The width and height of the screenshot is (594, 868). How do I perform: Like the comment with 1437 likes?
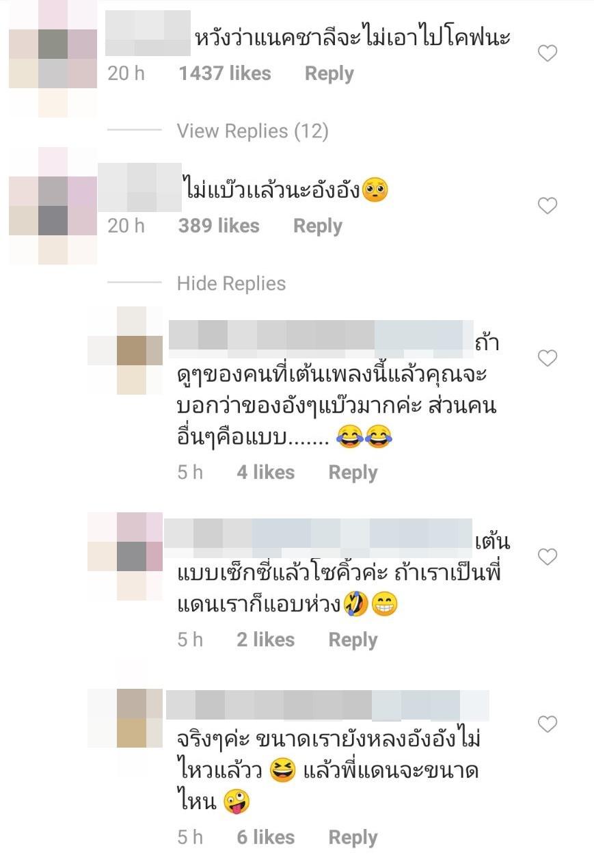548,53
